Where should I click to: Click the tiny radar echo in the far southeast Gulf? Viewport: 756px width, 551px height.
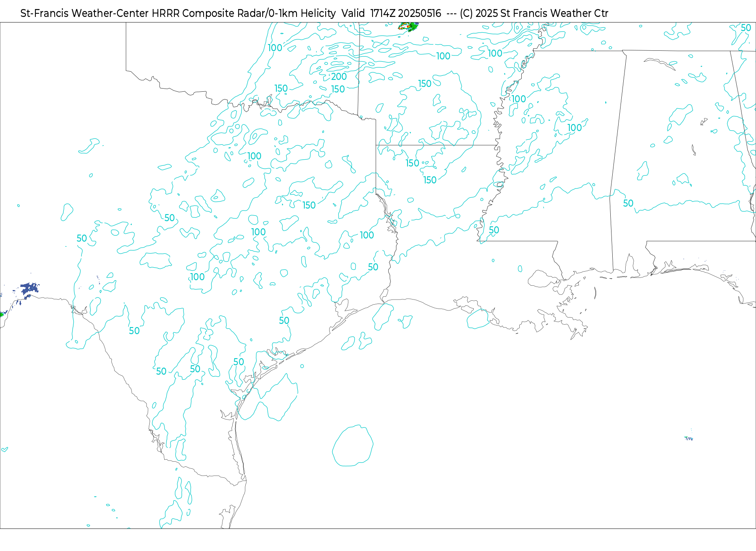tap(689, 438)
